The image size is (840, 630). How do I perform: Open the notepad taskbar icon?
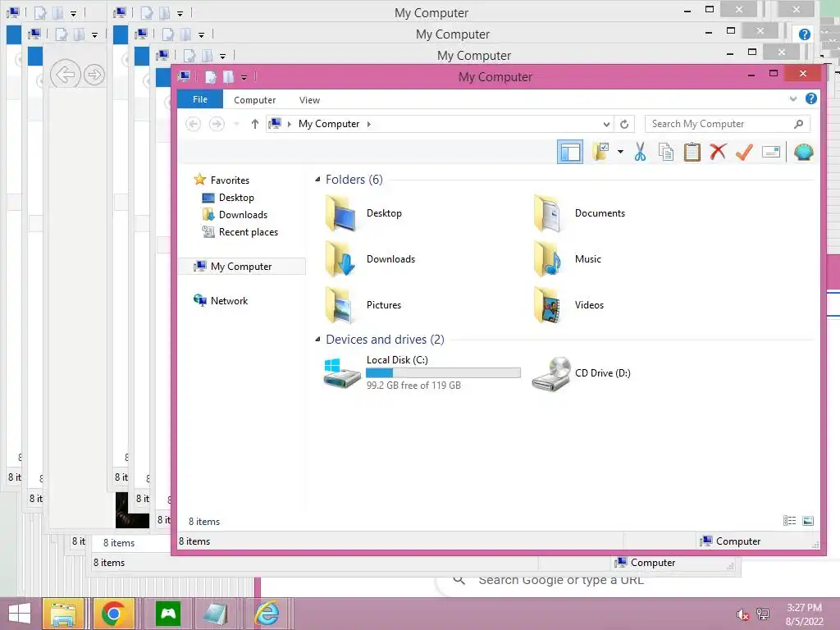pyautogui.click(x=216, y=614)
